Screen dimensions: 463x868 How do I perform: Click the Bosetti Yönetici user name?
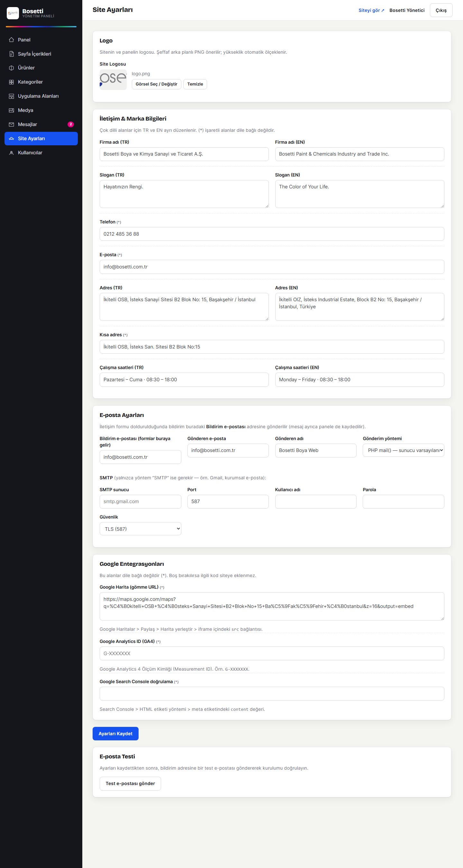[x=407, y=10]
